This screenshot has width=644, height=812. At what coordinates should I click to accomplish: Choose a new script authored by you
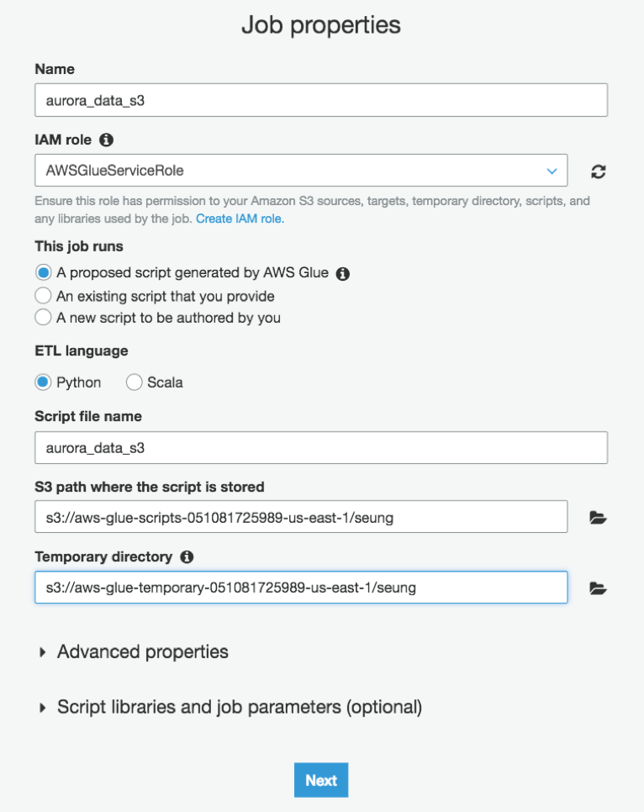coord(43,317)
